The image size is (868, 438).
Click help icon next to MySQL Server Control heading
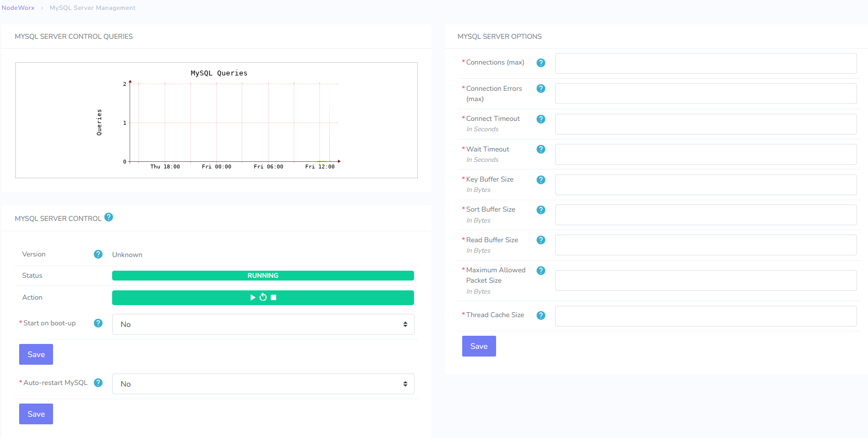click(109, 217)
